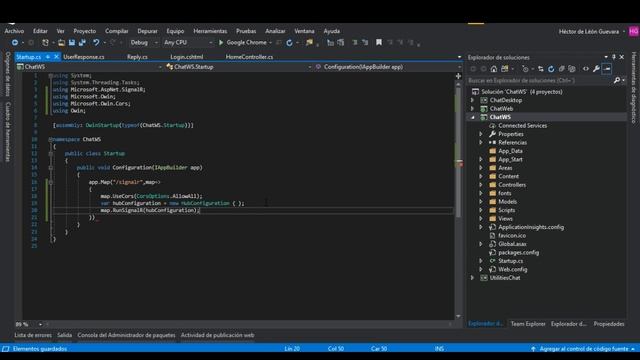Open the Google Chrome browser target dropdown
This screenshot has height=360, width=640.
tap(270, 42)
